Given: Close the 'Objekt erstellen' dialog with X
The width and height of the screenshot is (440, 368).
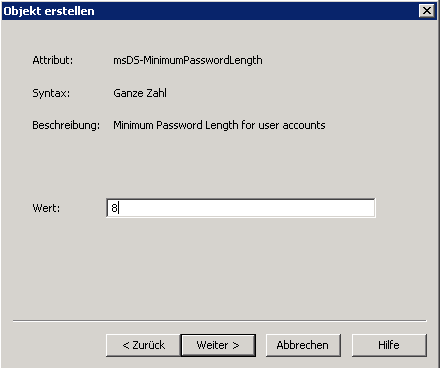Looking at the screenshot, I should tap(427, 11).
